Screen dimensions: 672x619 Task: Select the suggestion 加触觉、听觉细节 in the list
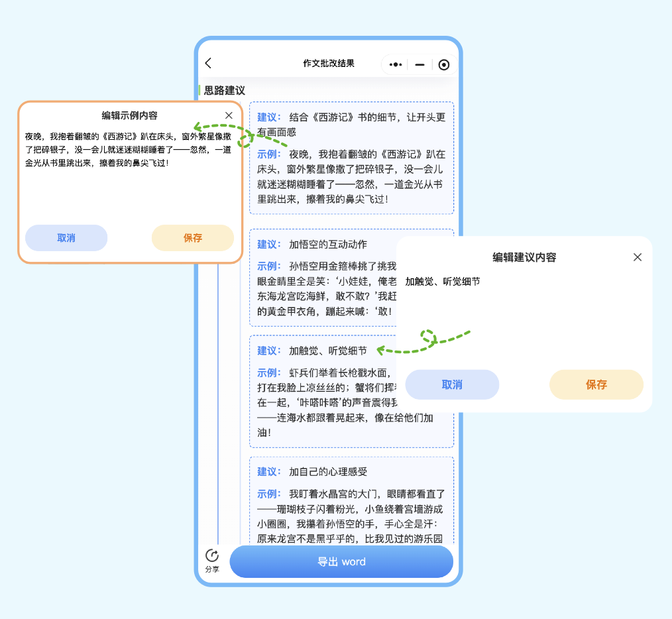coord(328,351)
